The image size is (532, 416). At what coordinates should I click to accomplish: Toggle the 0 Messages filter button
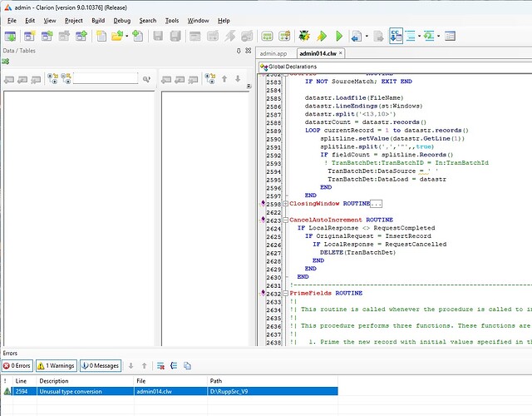click(x=101, y=366)
